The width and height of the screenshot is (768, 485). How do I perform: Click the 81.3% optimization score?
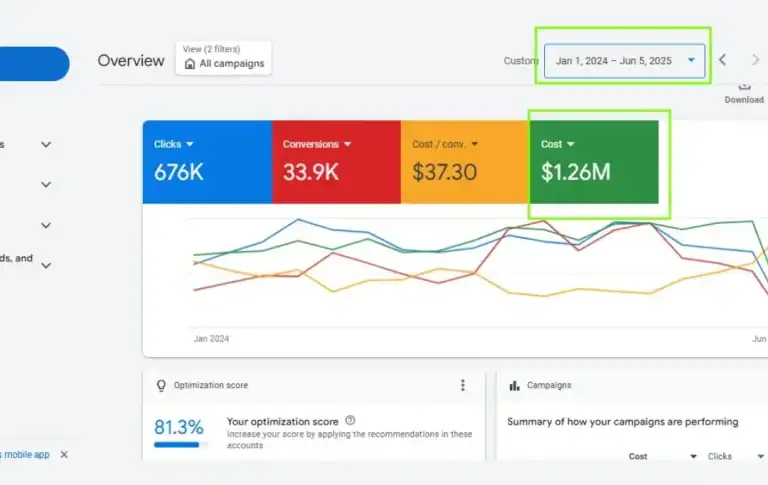(x=176, y=427)
